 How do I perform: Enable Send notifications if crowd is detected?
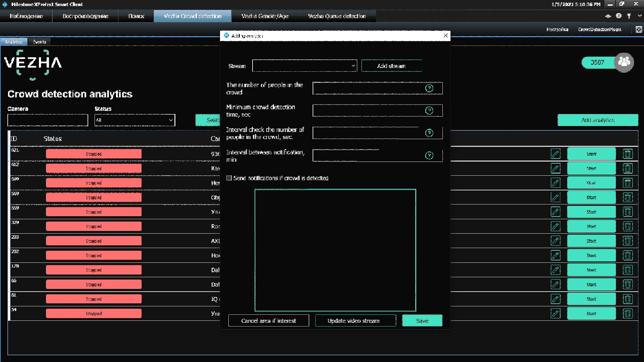[229, 178]
